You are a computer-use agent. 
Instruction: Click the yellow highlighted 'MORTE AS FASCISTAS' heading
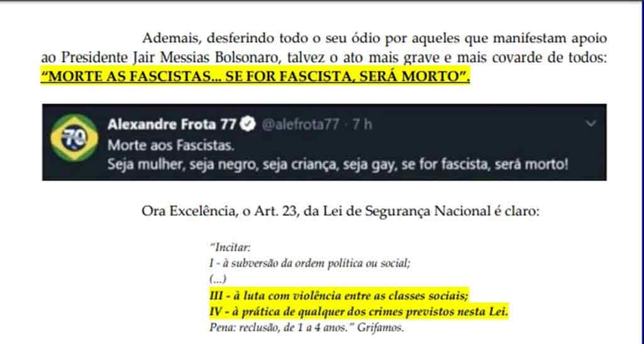pyautogui.click(x=255, y=76)
